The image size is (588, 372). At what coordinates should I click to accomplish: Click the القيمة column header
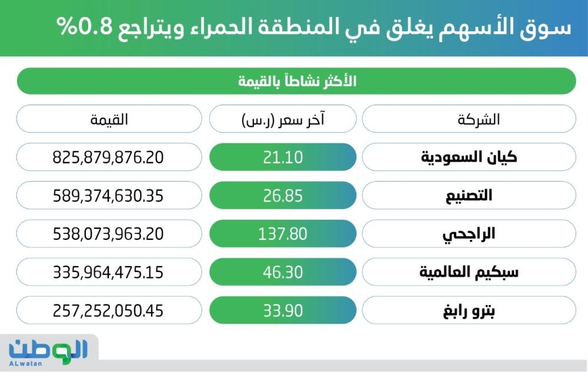(108, 119)
